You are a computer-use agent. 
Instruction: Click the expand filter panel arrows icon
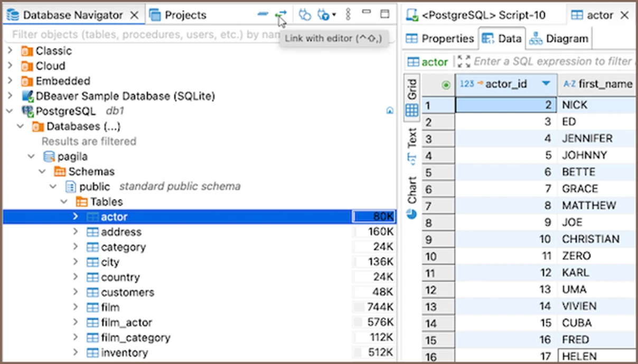pyautogui.click(x=464, y=62)
